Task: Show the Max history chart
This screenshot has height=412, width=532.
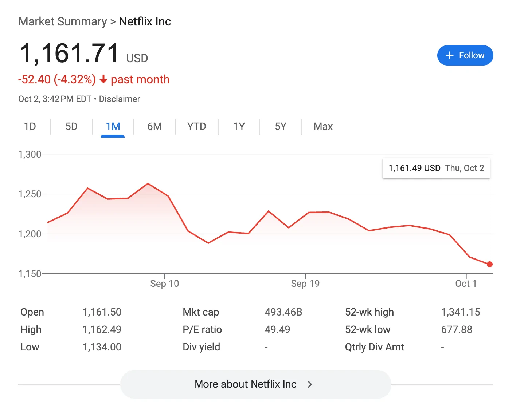Action: (323, 127)
